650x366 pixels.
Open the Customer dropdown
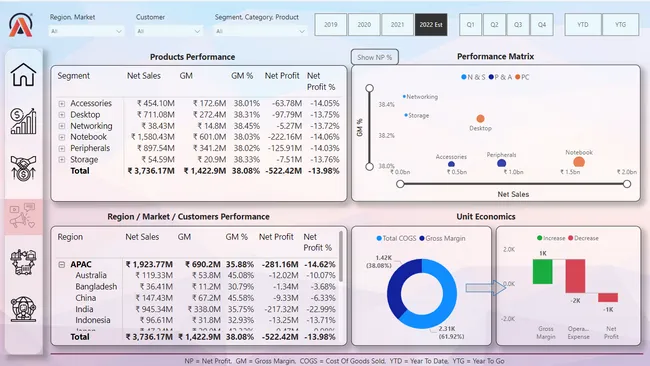tap(168, 31)
